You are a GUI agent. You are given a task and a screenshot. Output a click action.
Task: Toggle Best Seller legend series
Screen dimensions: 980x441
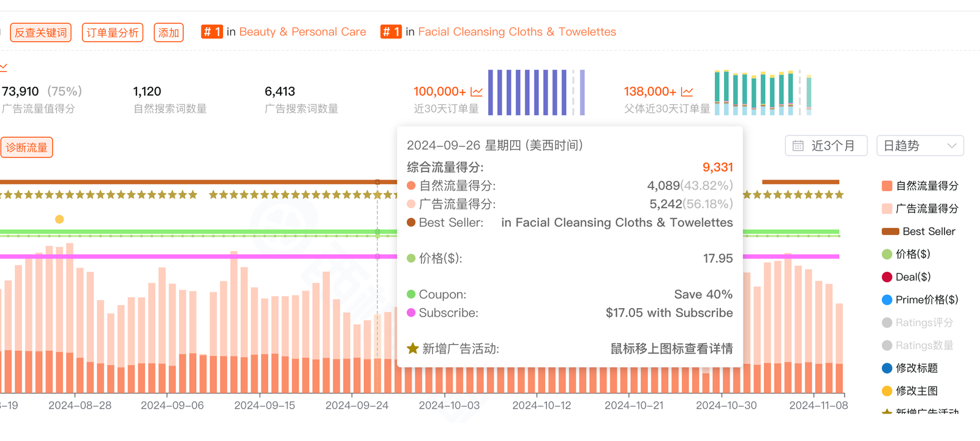918,232
